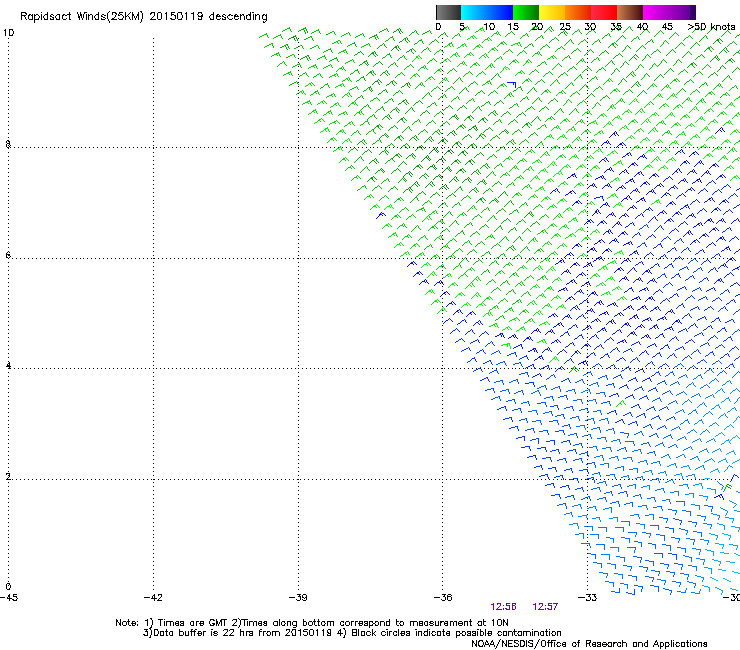Click the latitude axis label '4'
The width and height of the screenshot is (740, 650).
pyautogui.click(x=8, y=366)
